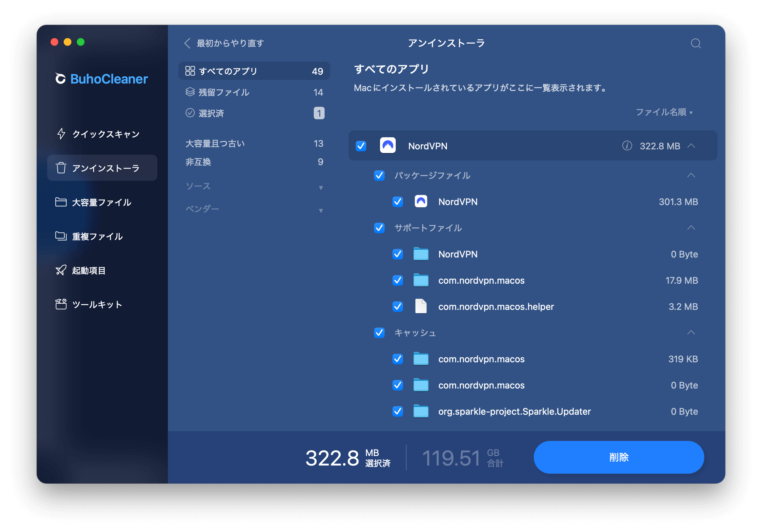Open the ファイル名順 sort dropdown
This screenshot has height=532, width=762.
tap(664, 112)
